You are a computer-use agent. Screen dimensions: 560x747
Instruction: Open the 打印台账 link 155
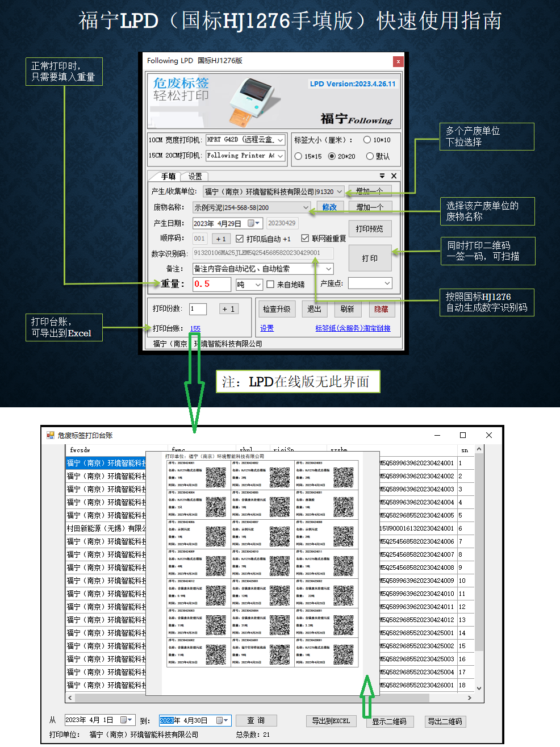(195, 328)
